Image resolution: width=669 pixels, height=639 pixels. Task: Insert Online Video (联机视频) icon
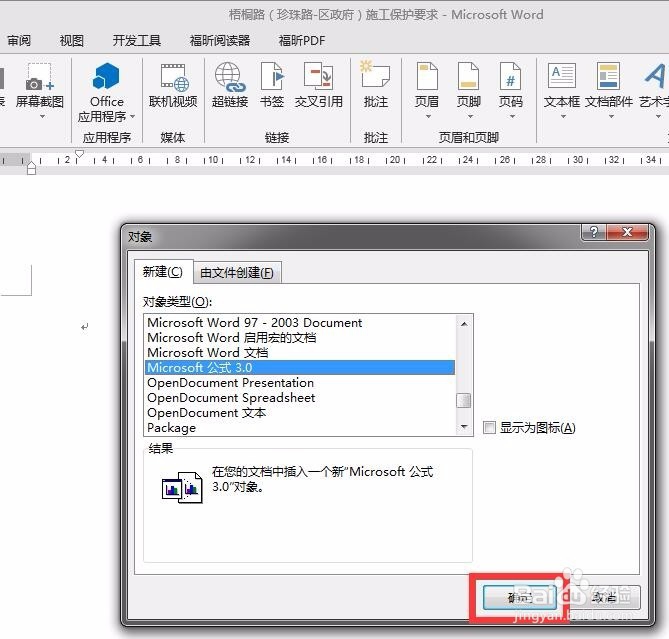174,77
